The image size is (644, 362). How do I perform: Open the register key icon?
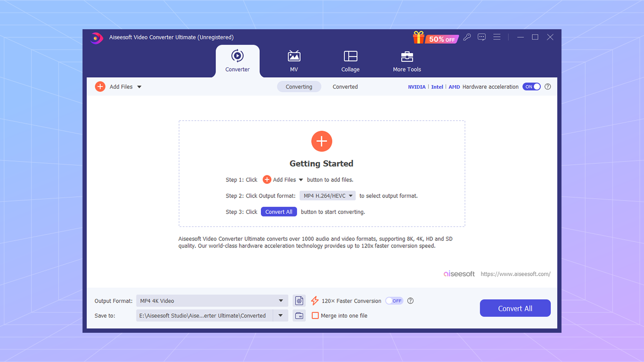467,37
